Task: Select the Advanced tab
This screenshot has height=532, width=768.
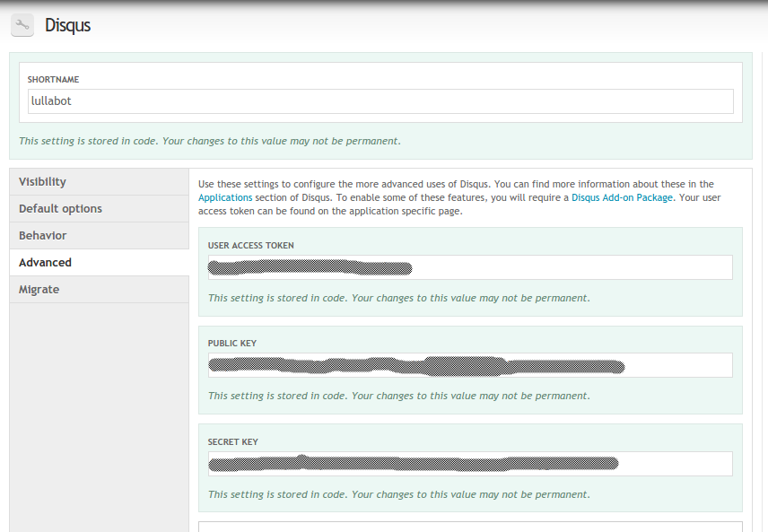Action: (x=99, y=263)
